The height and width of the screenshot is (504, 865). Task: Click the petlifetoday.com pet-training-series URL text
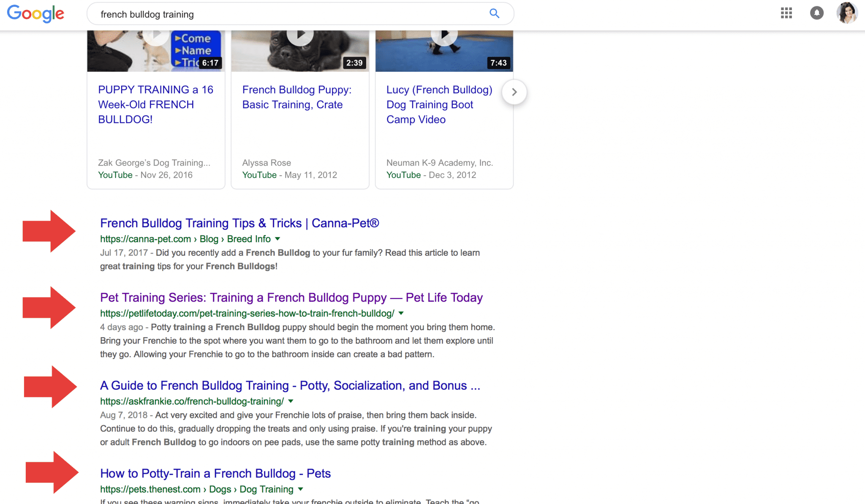[x=247, y=313]
